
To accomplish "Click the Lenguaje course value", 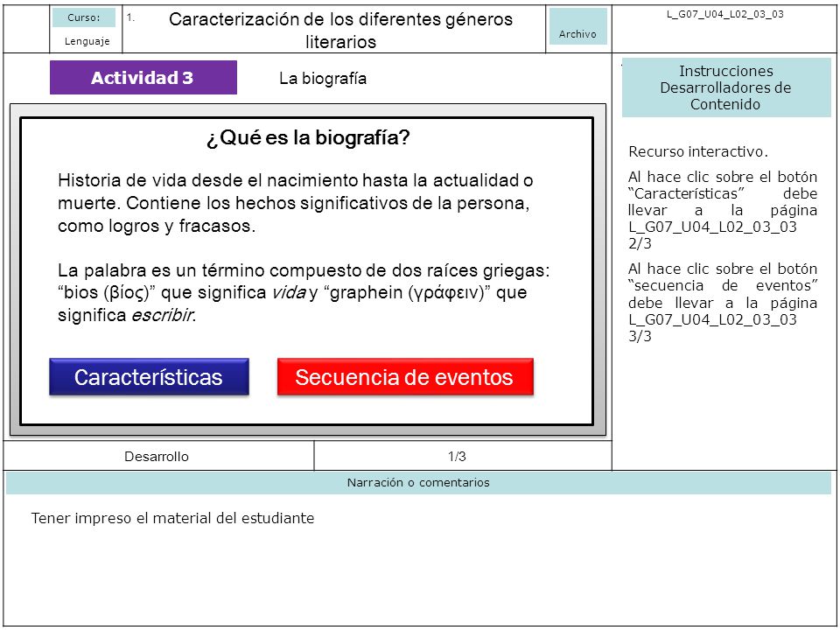I will 87,41.
